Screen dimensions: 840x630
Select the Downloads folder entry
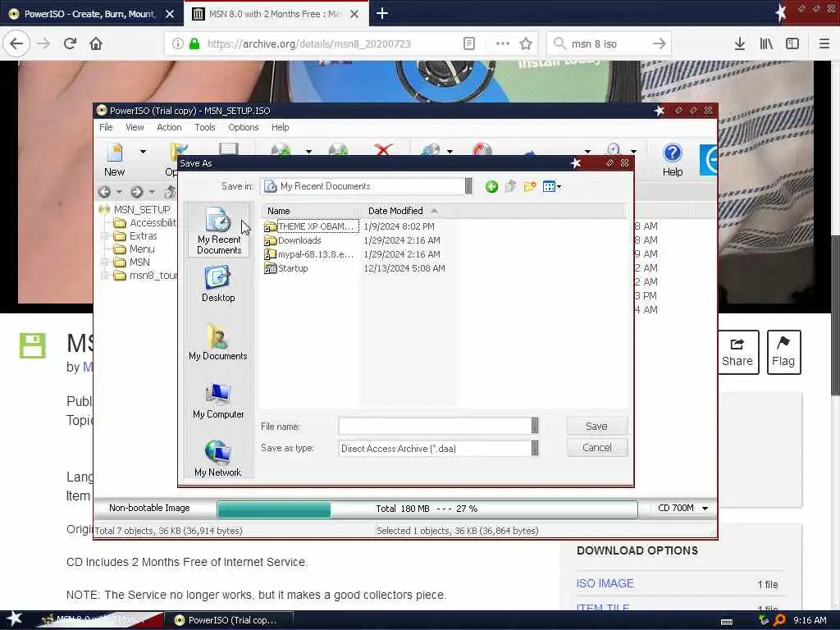coord(293,240)
